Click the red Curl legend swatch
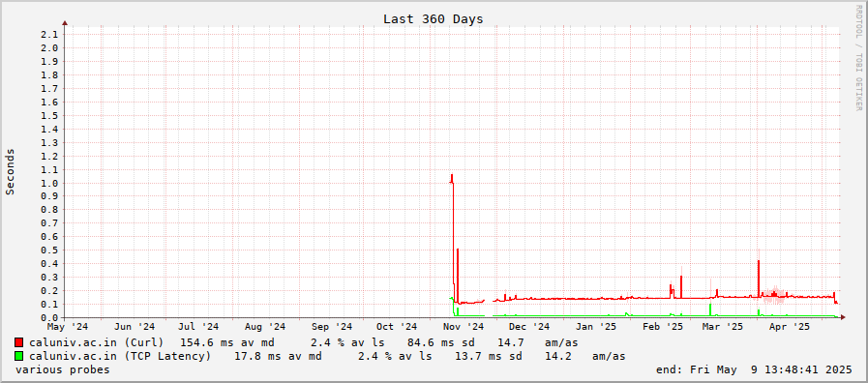 (19, 342)
